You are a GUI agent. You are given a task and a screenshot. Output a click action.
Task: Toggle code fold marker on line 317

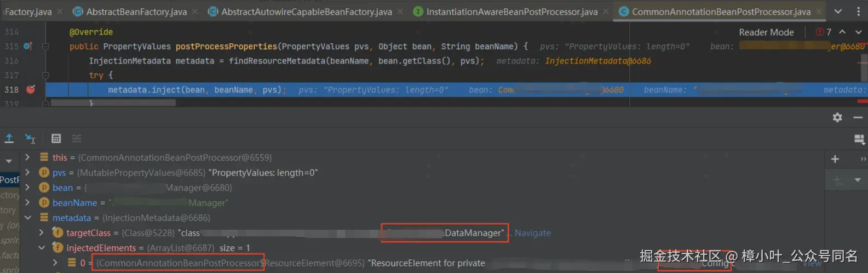(45, 75)
